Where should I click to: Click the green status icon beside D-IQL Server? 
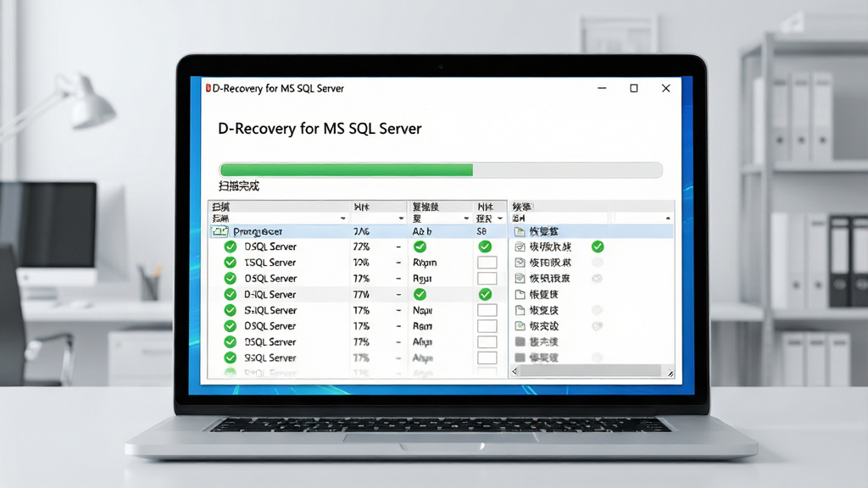click(231, 294)
